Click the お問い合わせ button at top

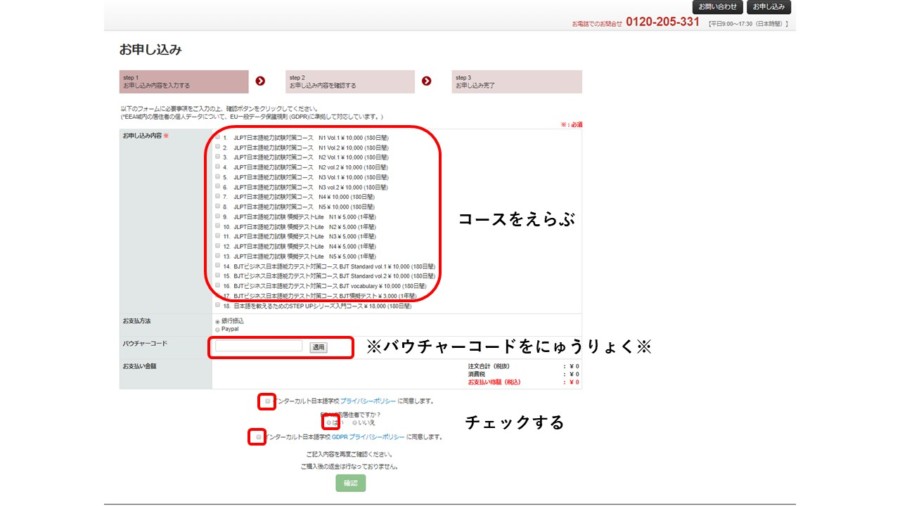click(x=717, y=7)
